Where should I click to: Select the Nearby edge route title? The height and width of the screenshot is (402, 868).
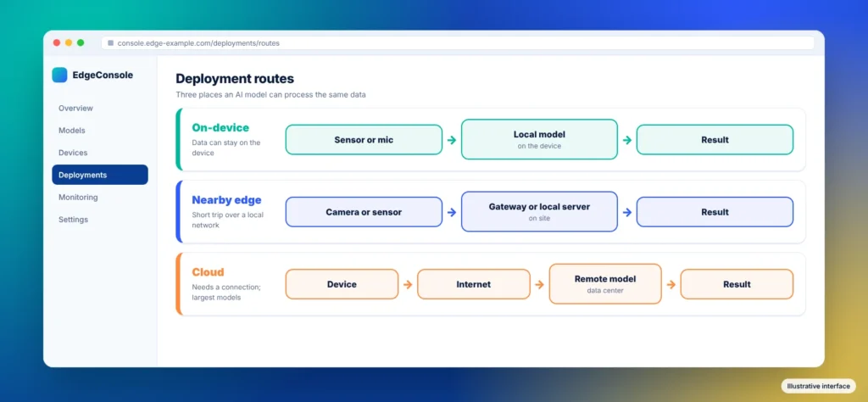(226, 200)
